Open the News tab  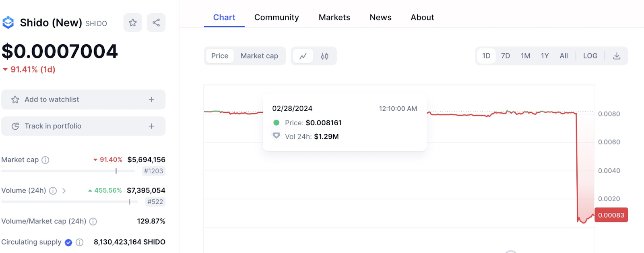[380, 17]
